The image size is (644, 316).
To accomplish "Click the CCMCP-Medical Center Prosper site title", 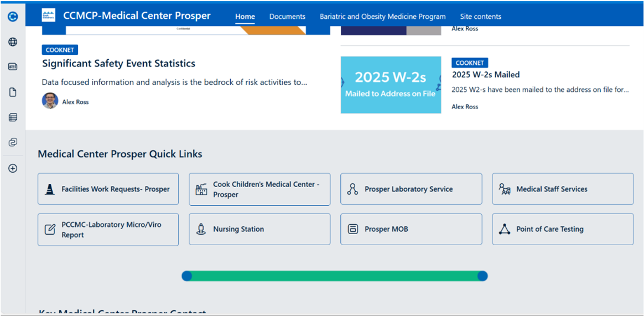I will pos(137,15).
